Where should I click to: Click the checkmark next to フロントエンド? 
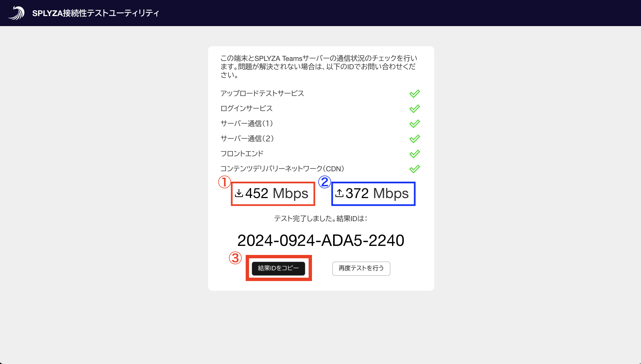tap(414, 154)
